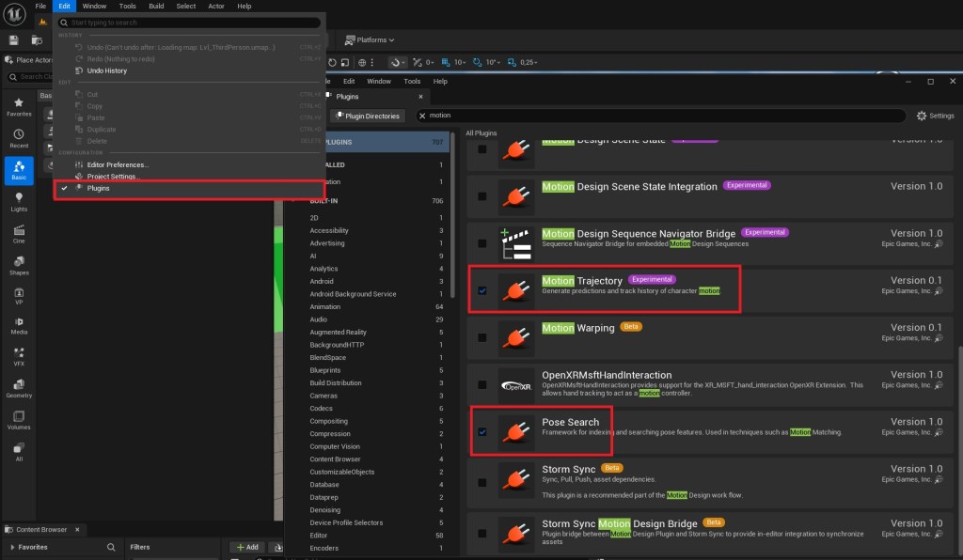Click the Plugin Directories button
The height and width of the screenshot is (560, 963).
[367, 116]
